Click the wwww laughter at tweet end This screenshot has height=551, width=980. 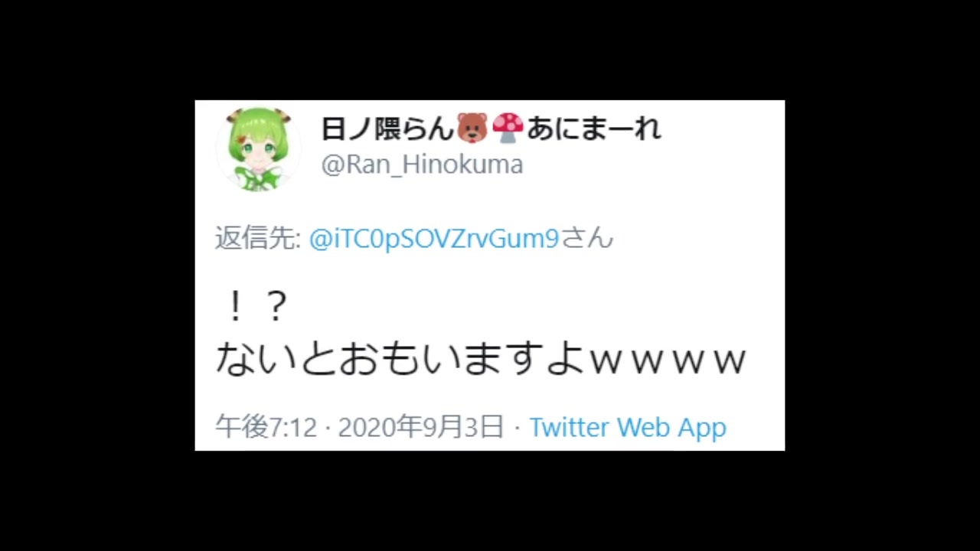pos(668,360)
